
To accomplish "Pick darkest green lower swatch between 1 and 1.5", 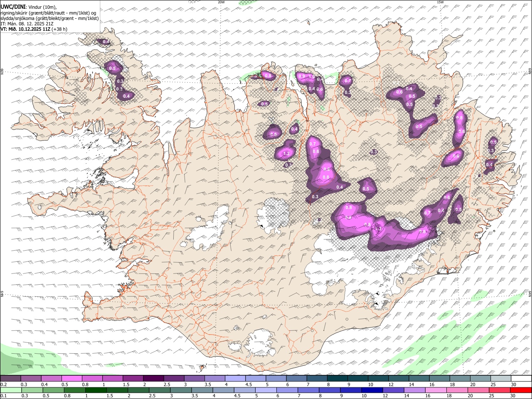I will point(96,390).
